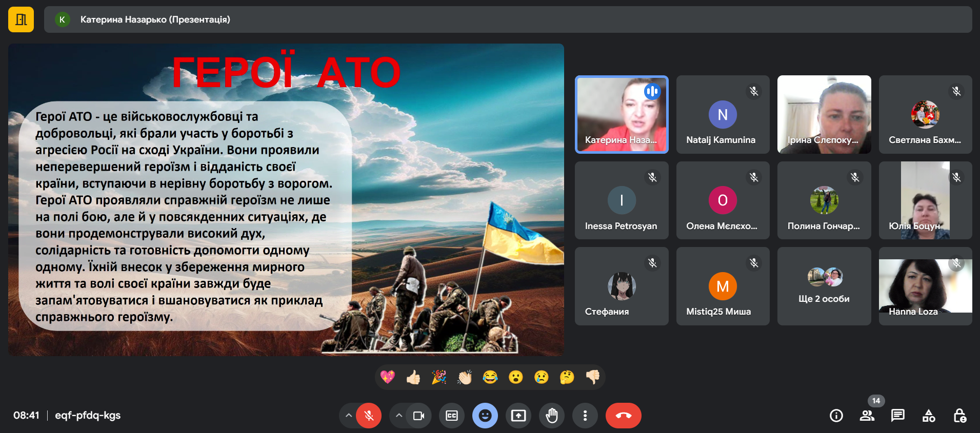Turn on the camera
980x433 pixels.
click(x=418, y=416)
